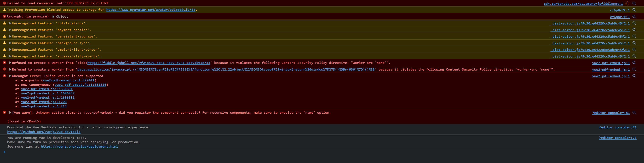Viewport: 644px width, 163px height.
Task: Click the magnifier icon on the Uncaught (in promise) row
Action: tap(634, 17)
